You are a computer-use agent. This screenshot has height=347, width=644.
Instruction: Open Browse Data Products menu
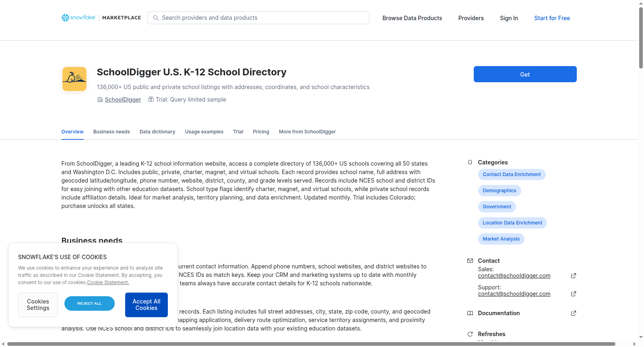click(412, 18)
